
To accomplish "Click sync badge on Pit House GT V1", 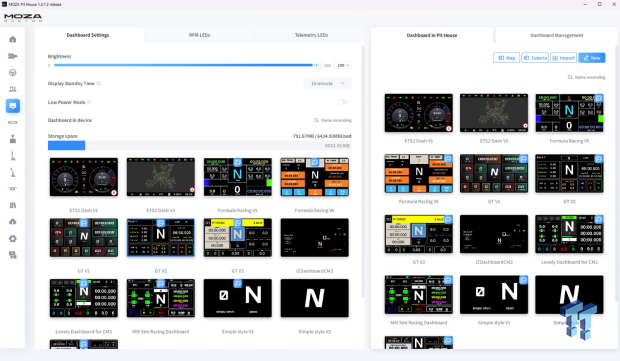I will [524, 159].
